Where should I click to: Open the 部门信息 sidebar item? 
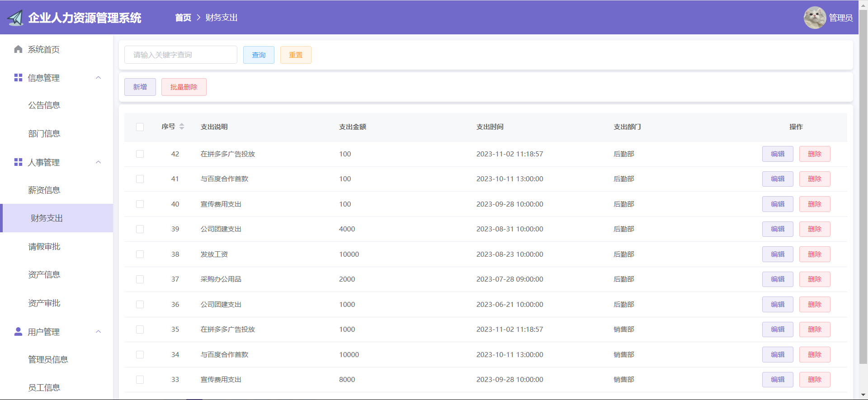coord(57,134)
